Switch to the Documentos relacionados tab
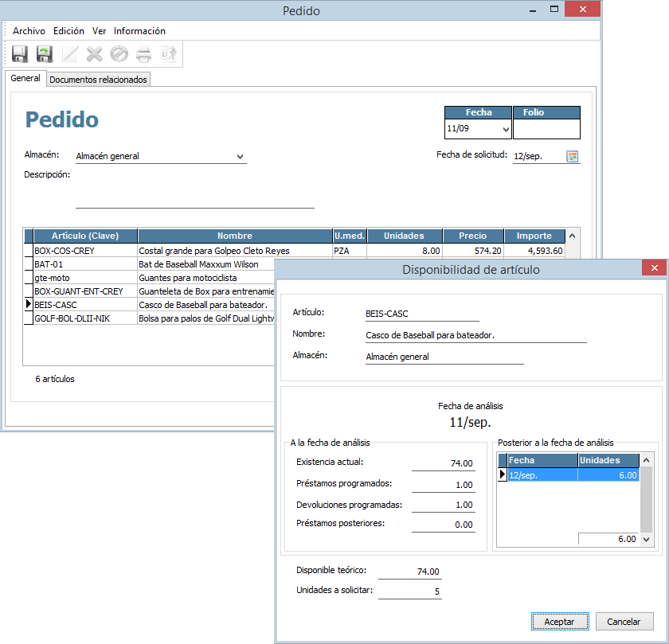 point(98,80)
